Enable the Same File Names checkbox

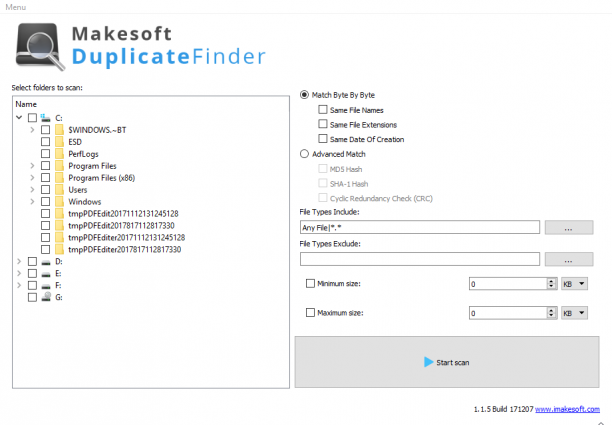tap(323, 110)
